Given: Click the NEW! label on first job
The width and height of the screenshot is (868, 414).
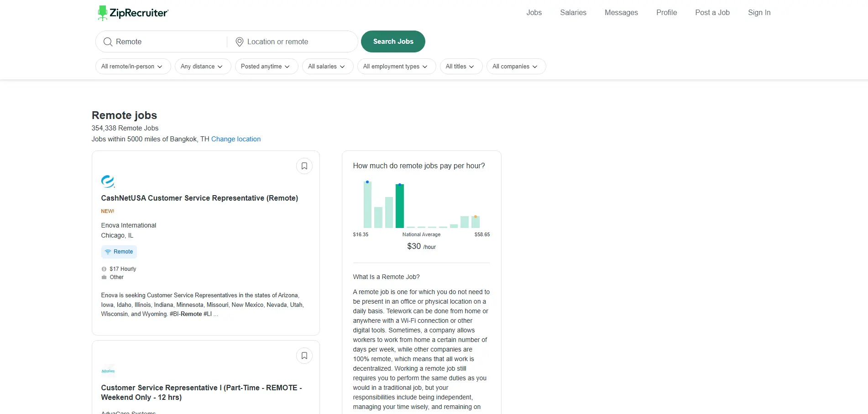Looking at the screenshot, I should (108, 212).
